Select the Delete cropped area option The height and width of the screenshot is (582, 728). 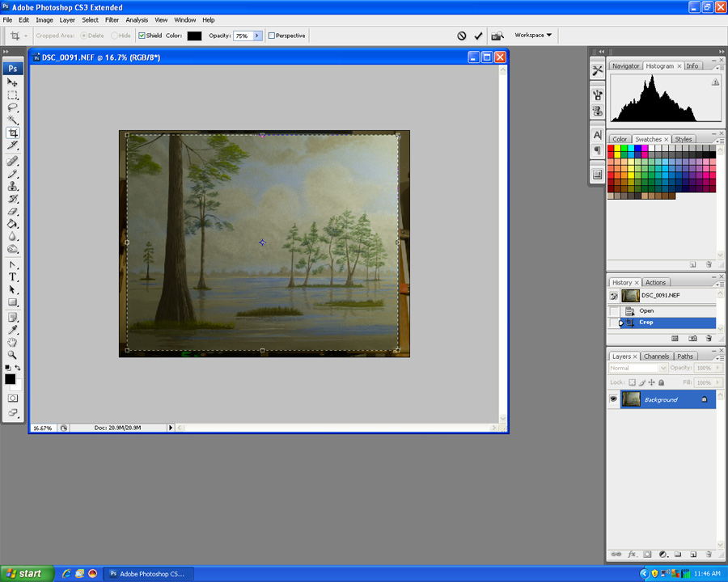(83, 36)
